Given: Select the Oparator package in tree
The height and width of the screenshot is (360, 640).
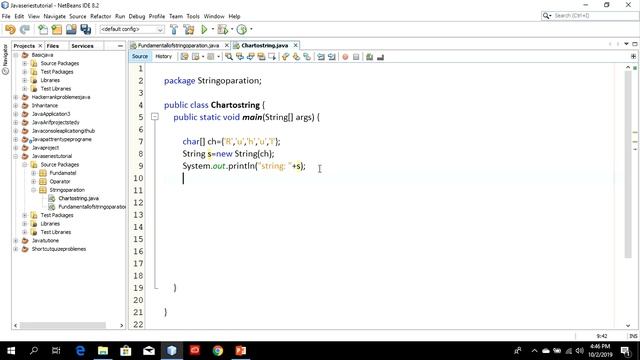Looking at the screenshot, I should pyautogui.click(x=60, y=182).
